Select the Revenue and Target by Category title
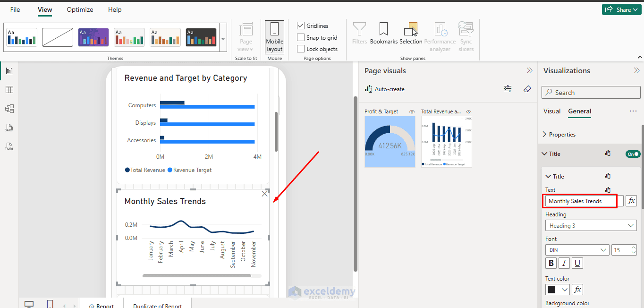Image resolution: width=644 pixels, height=308 pixels. click(186, 78)
